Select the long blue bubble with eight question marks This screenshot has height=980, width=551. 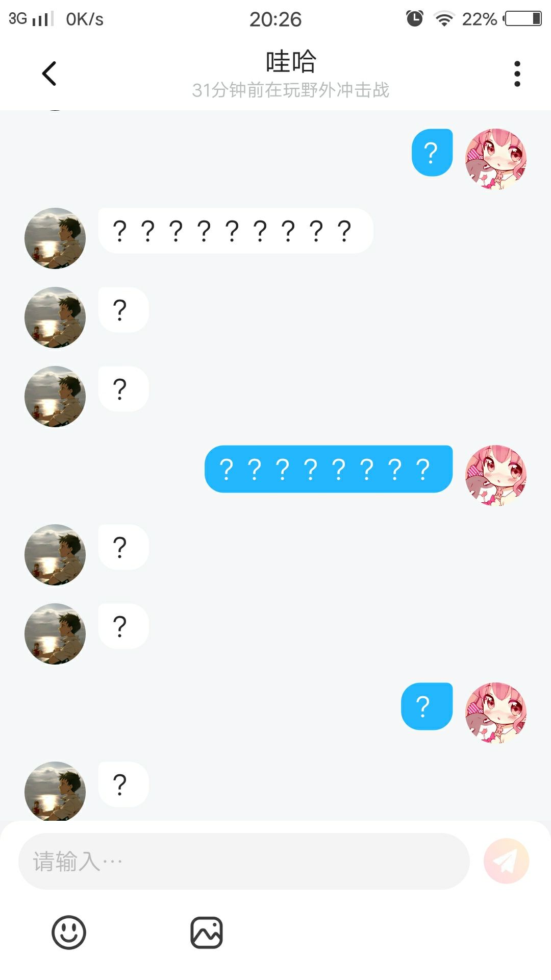[329, 469]
